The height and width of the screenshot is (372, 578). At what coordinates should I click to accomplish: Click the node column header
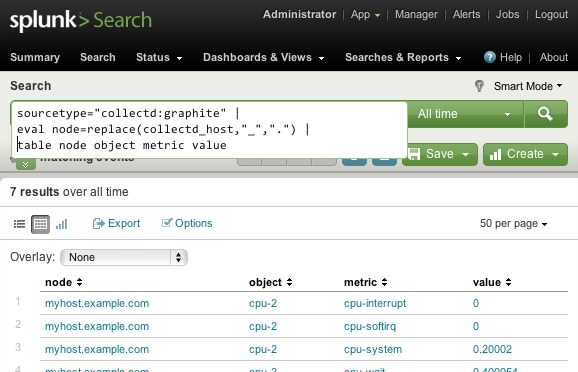pos(58,282)
